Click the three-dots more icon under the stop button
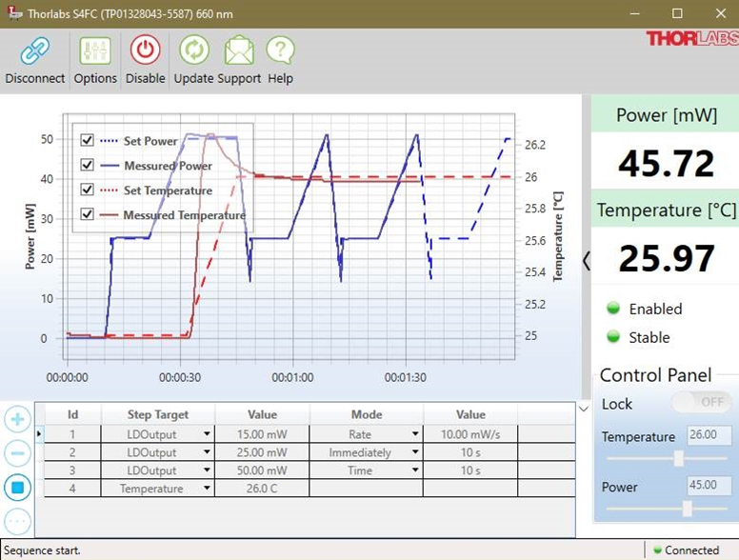The image size is (739, 560). tap(17, 521)
